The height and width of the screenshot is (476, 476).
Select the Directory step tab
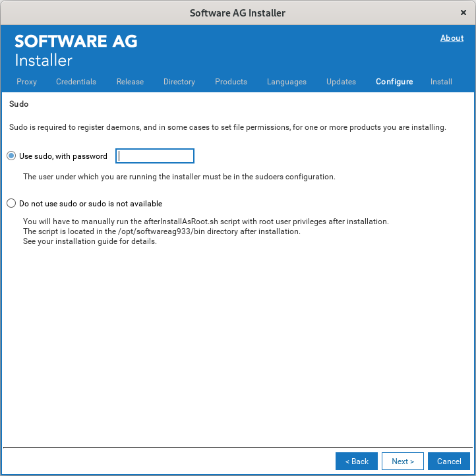coord(179,82)
